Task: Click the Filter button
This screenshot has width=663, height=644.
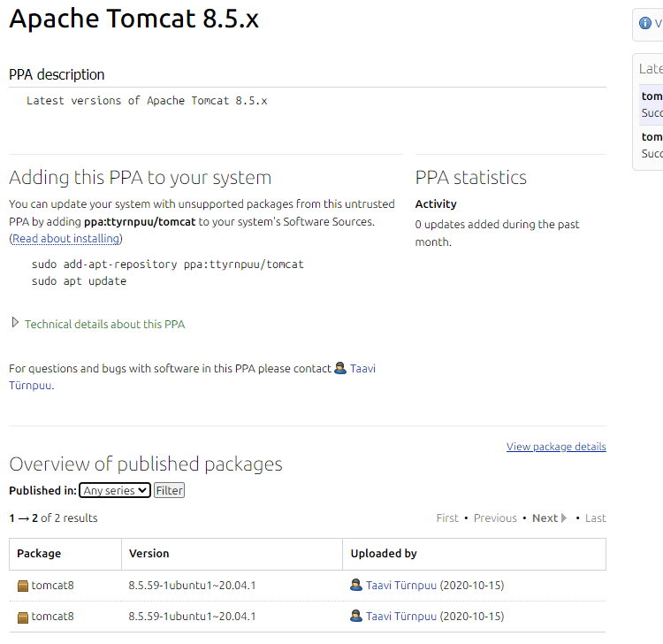Action: click(169, 490)
